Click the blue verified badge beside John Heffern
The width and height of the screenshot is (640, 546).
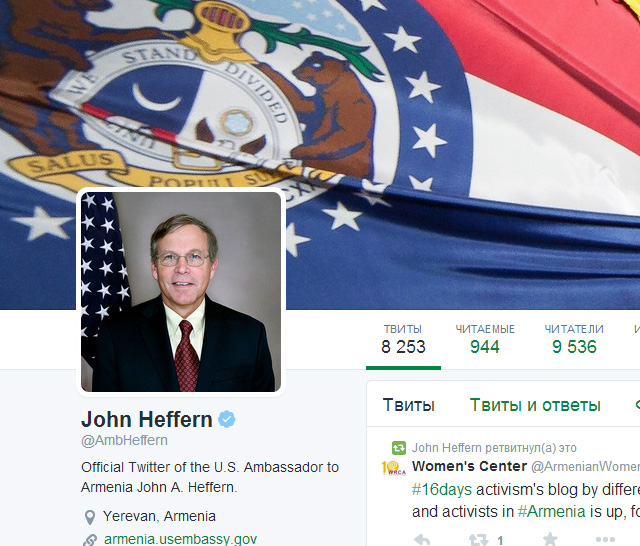(227, 419)
